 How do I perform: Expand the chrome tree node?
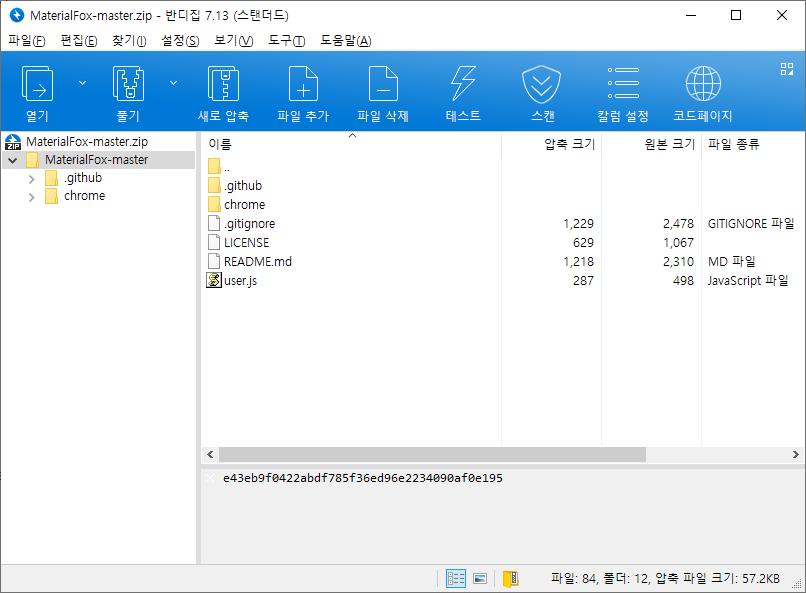[31, 197]
